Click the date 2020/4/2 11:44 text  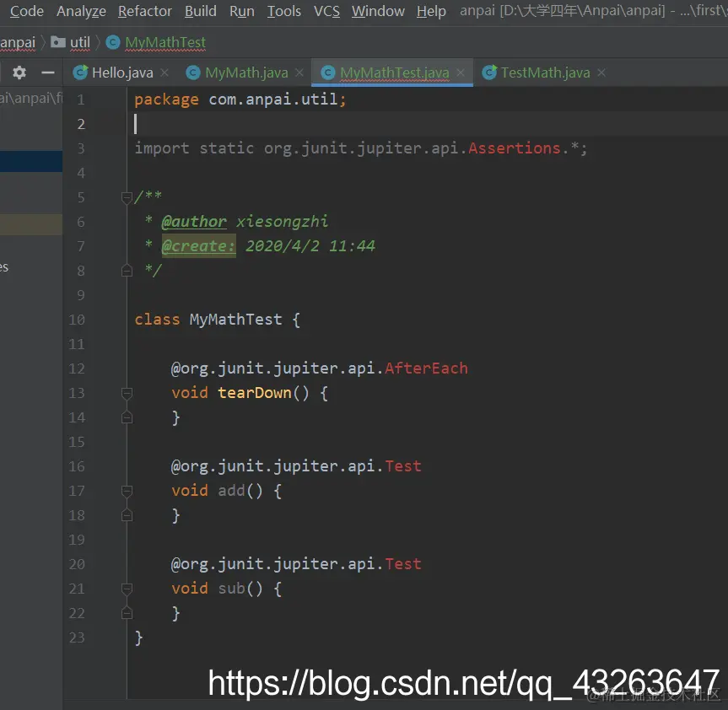tap(310, 246)
